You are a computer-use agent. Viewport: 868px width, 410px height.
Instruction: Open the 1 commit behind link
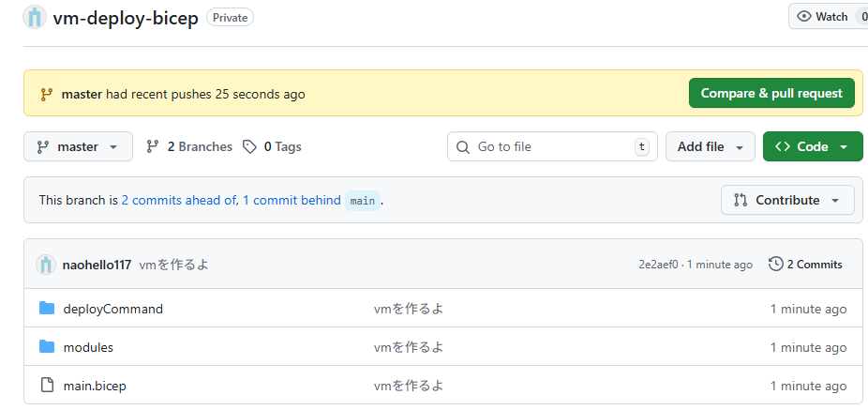tap(292, 200)
